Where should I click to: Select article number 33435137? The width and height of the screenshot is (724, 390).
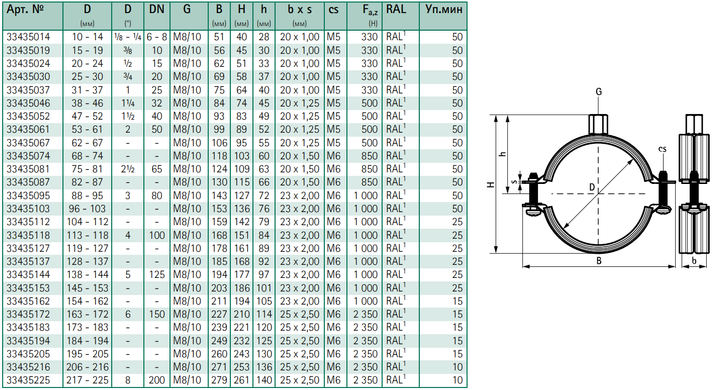pyautogui.click(x=28, y=261)
